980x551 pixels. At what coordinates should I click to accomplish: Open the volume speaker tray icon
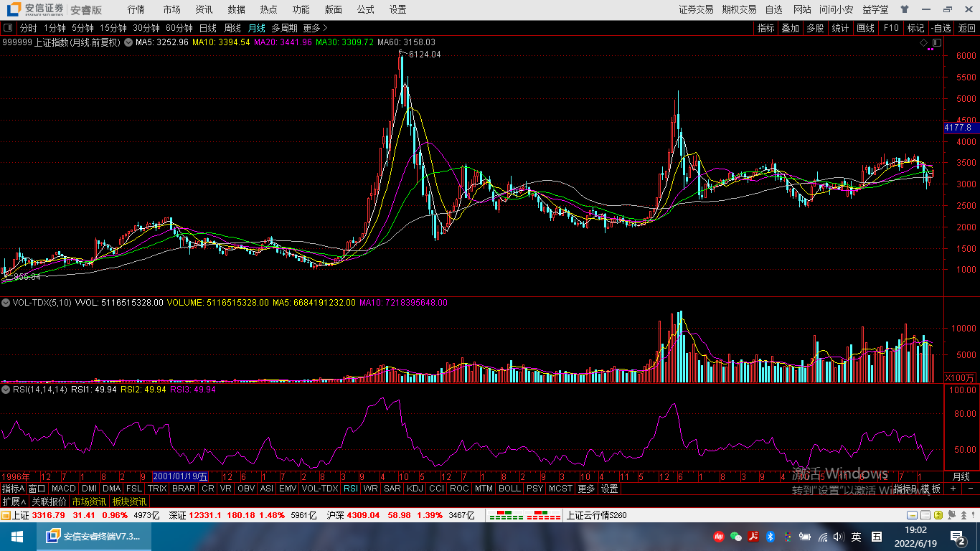pos(839,537)
